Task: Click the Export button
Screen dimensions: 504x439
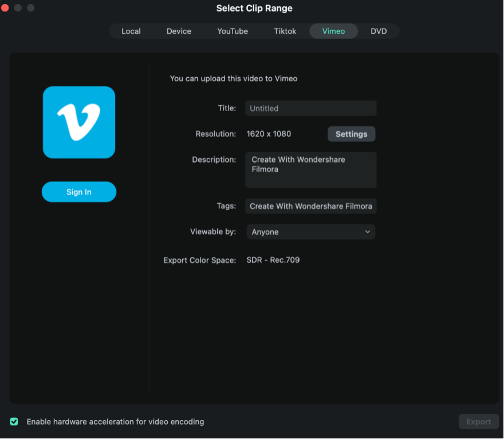Action: coord(478,421)
